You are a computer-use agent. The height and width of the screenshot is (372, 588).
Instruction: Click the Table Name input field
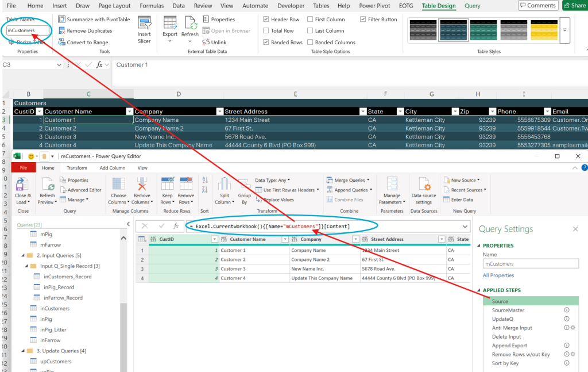(28, 30)
